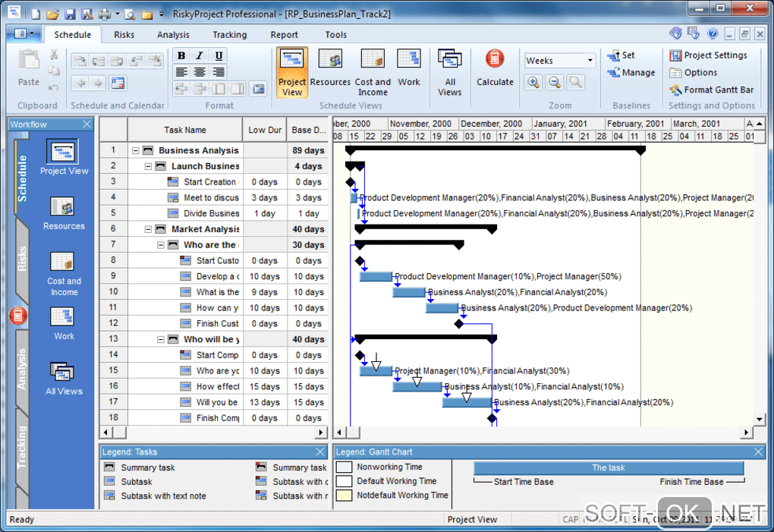The width and height of the screenshot is (774, 532).
Task: Open the Analysis vertical tab in Workflow
Action: click(x=22, y=369)
